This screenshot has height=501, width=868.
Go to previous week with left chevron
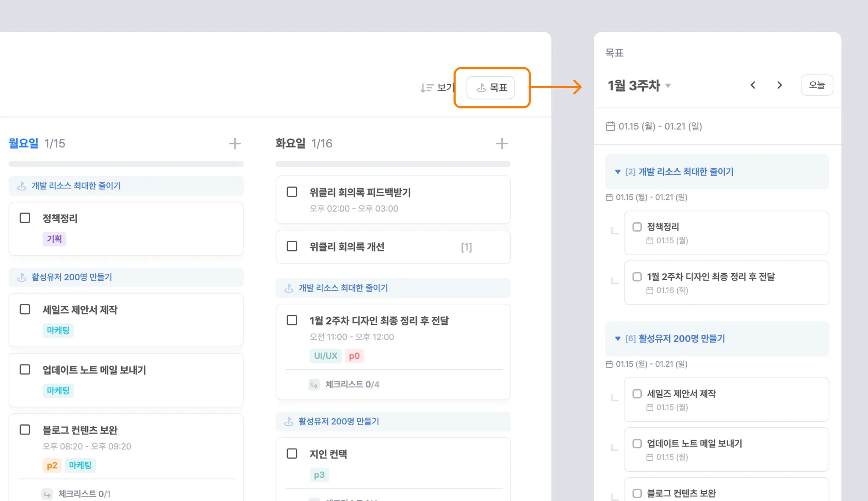click(x=753, y=85)
